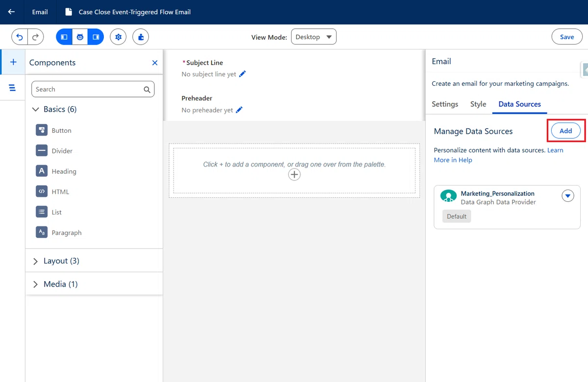Click the Heading label in Basics
The height and width of the screenshot is (382, 588).
(64, 171)
